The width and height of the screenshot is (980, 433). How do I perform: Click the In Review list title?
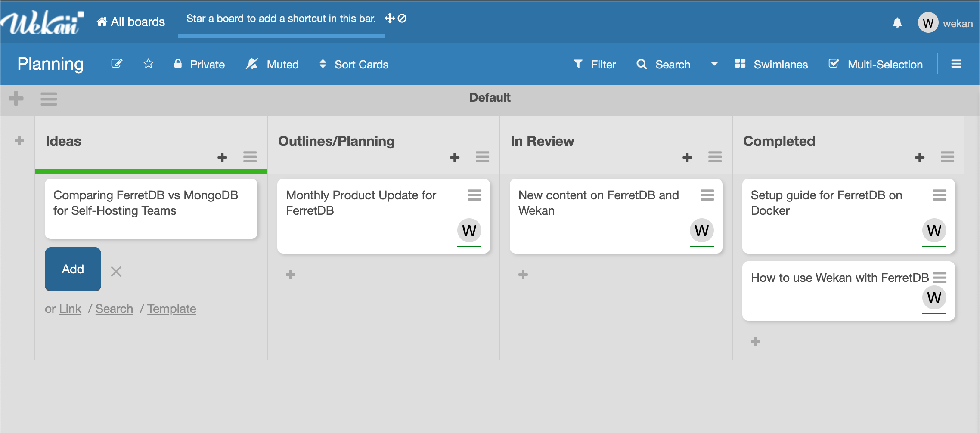[543, 141]
